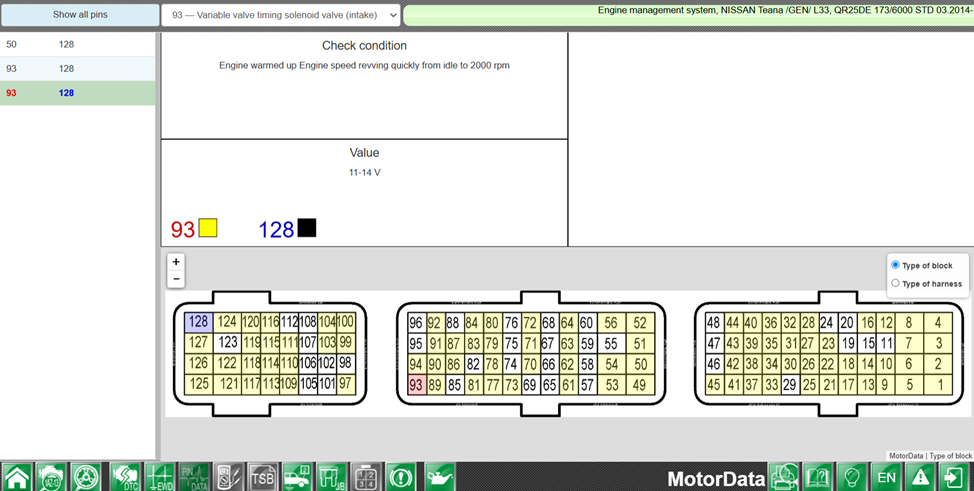Click pin 50 in middle connector
974x491 pixels.
(x=640, y=364)
